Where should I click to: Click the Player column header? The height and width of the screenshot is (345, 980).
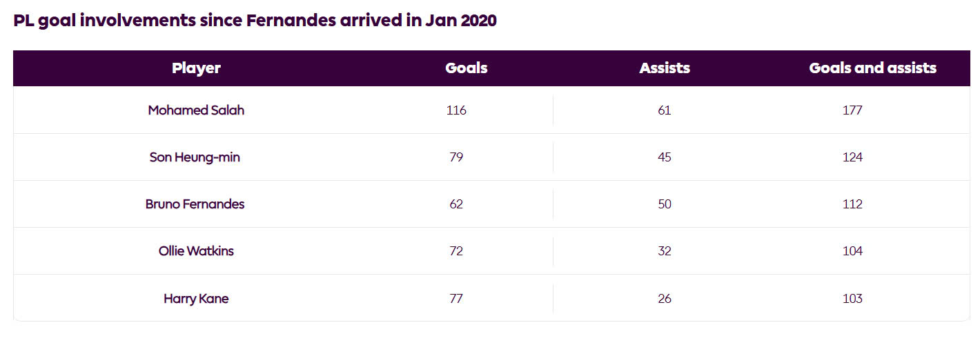click(x=196, y=68)
